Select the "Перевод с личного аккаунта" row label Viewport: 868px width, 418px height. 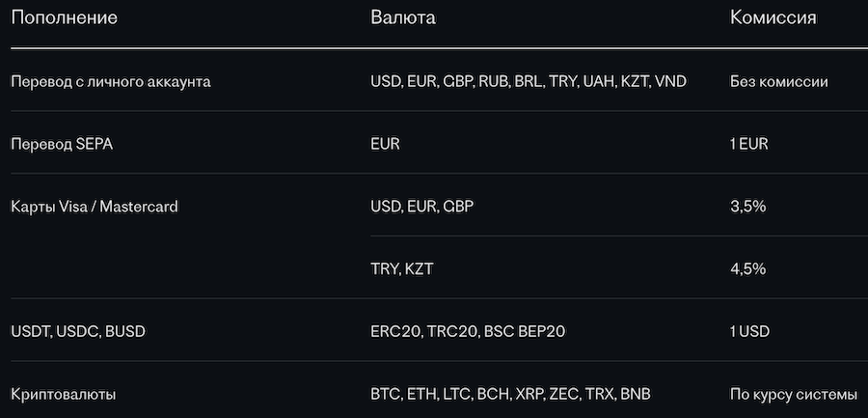pos(111,81)
